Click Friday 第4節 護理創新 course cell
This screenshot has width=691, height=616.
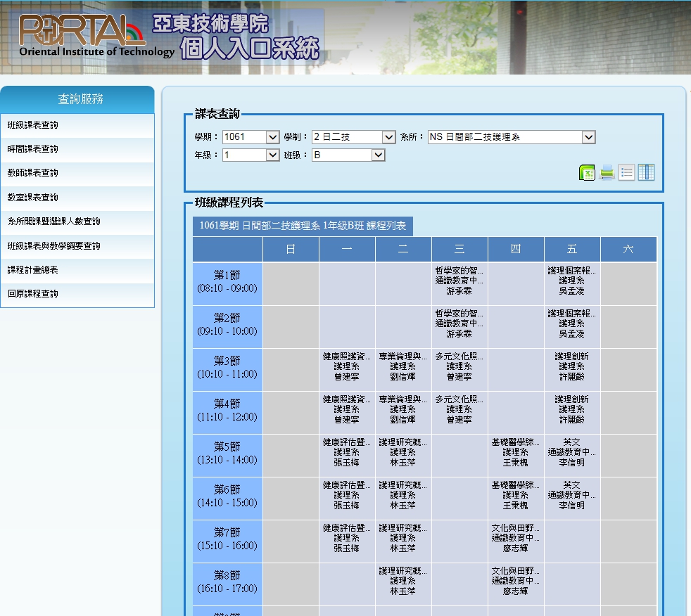tap(572, 413)
